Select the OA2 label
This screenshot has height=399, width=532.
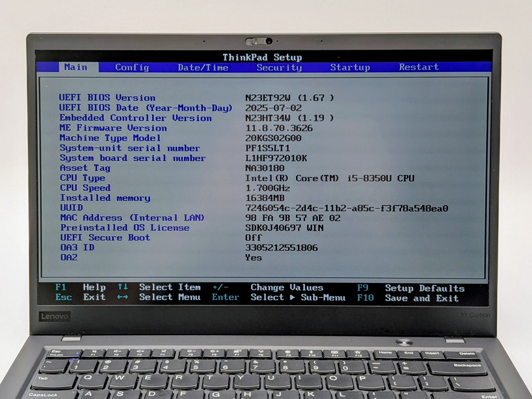[69, 257]
